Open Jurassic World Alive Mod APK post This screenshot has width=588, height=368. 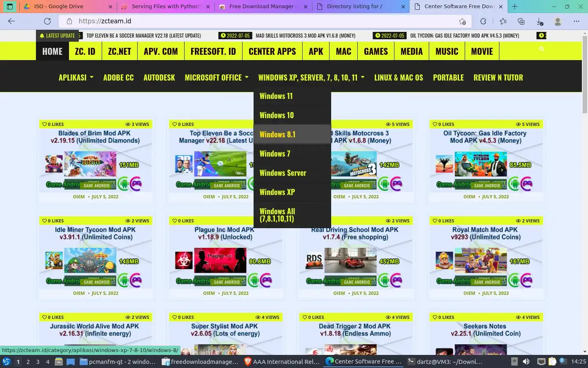click(95, 330)
